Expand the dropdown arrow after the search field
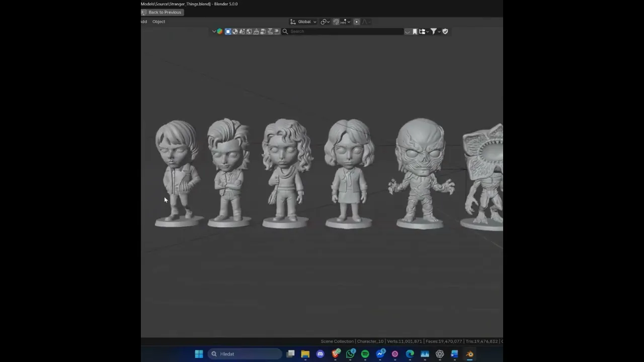Image resolution: width=644 pixels, height=362 pixels. click(407, 31)
